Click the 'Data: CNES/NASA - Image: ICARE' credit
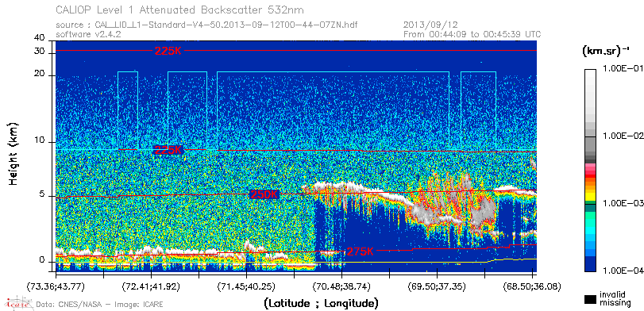The image size is (644, 311). pos(100,305)
